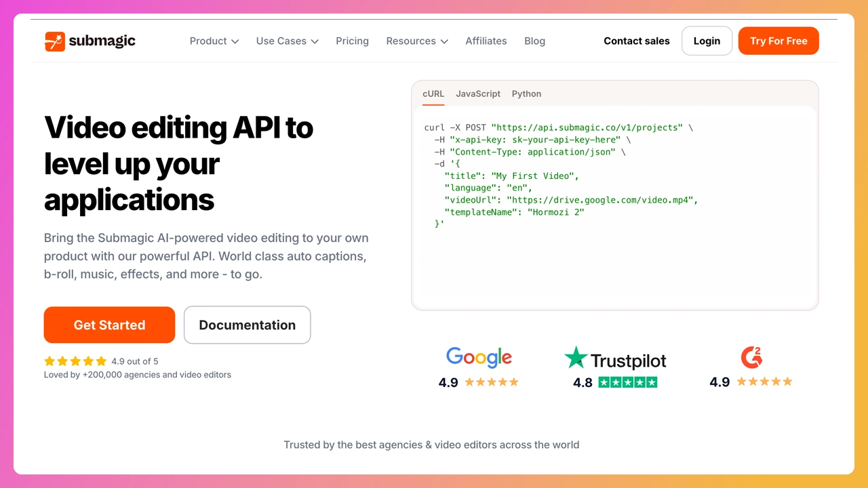Select the cURL code tab

pyautogui.click(x=433, y=94)
